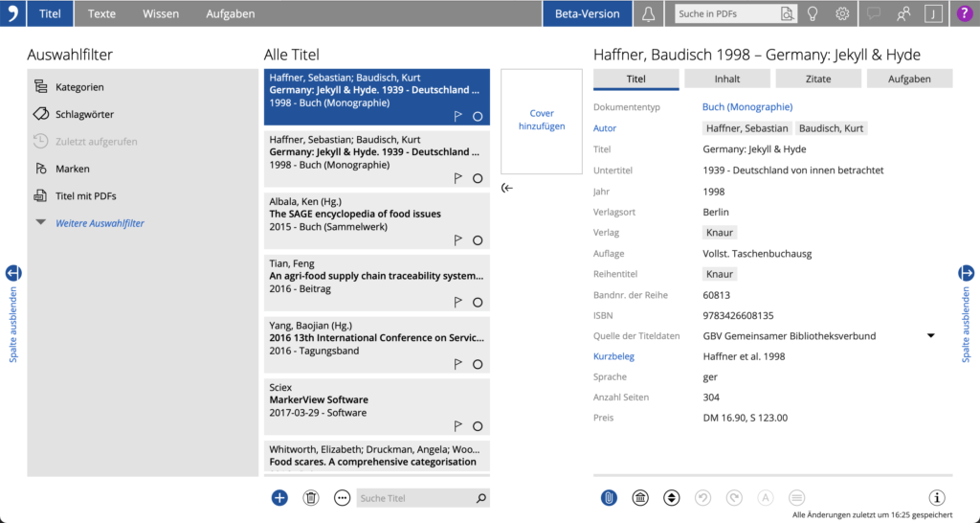Image resolution: width=980 pixels, height=523 pixels.
Task: Expand Weitere Auswahlfilter
Action: [100, 223]
